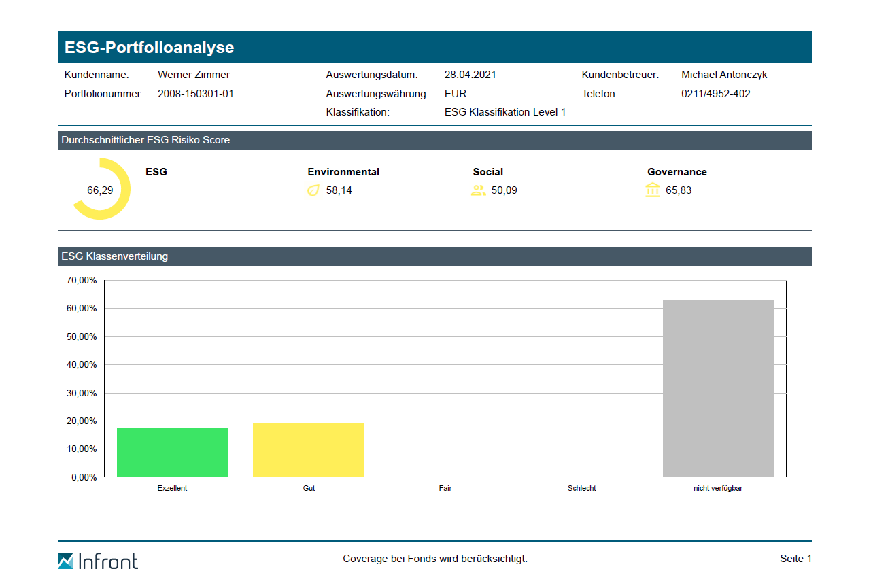Click the Governance building icon
This screenshot has width=873, height=588.
[653, 190]
